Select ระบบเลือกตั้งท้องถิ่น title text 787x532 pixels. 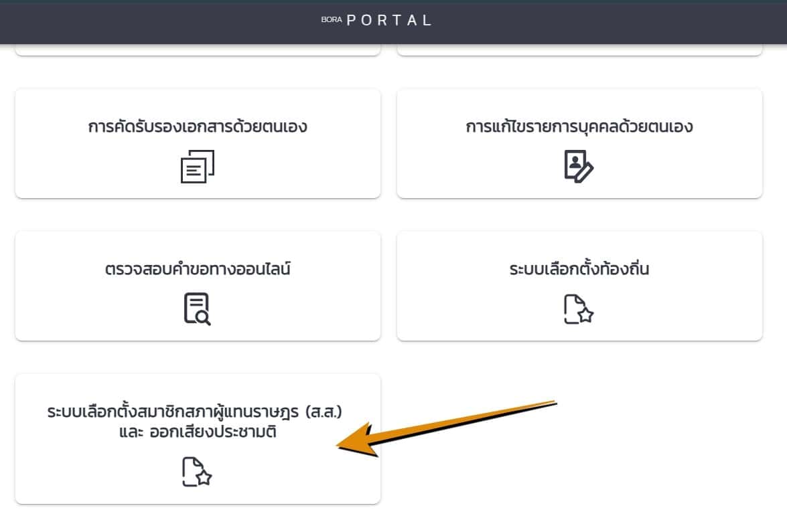click(x=579, y=269)
